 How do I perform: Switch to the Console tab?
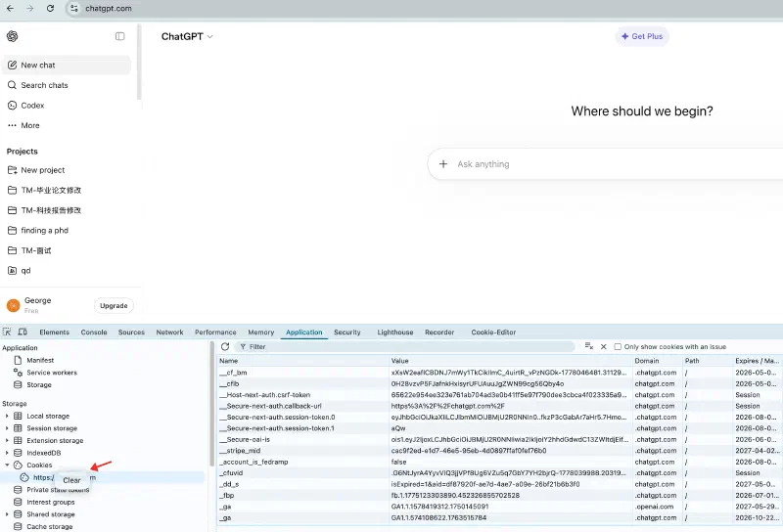coord(94,332)
